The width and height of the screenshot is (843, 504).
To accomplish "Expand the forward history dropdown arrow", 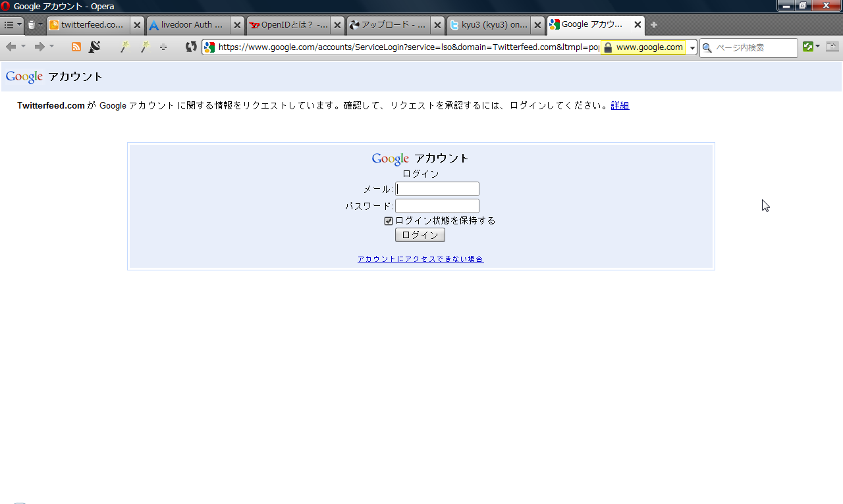I will [x=52, y=47].
